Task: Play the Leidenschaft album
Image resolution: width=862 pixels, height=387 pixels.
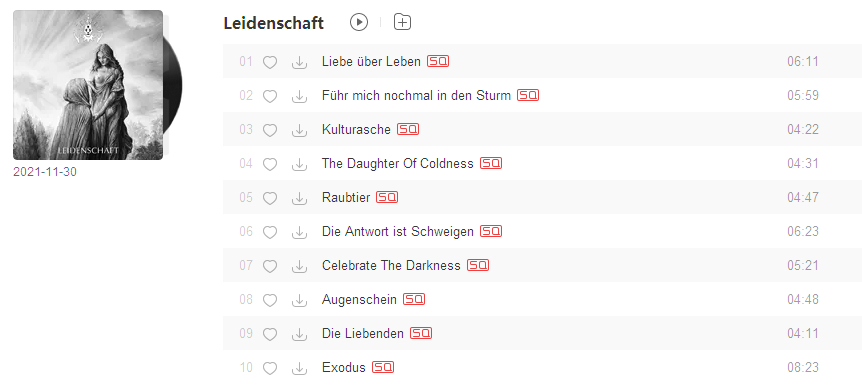Action: tap(358, 22)
